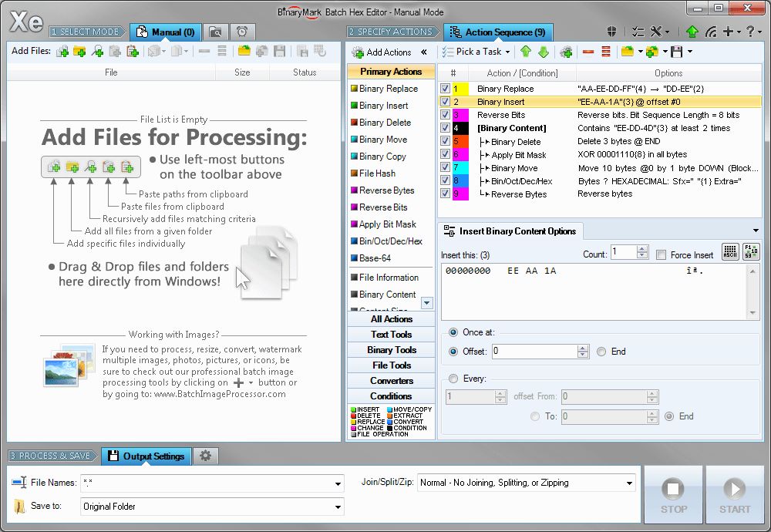Open file list yellow folder icon

pyautogui.click(x=244, y=51)
